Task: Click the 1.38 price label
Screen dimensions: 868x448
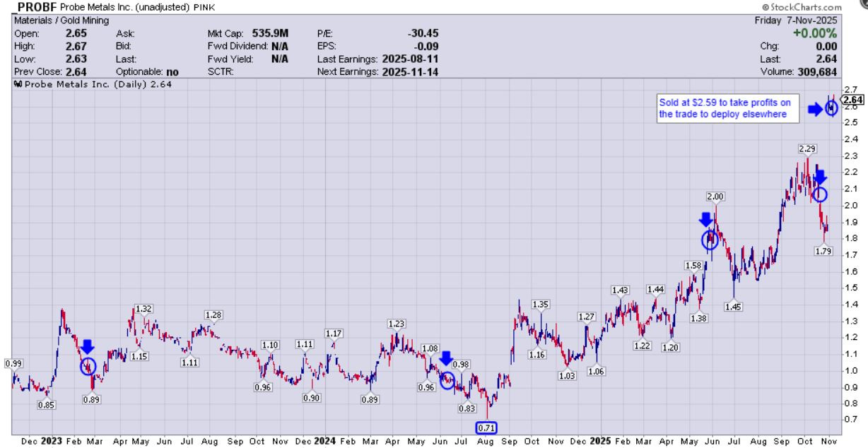Action: tap(698, 319)
